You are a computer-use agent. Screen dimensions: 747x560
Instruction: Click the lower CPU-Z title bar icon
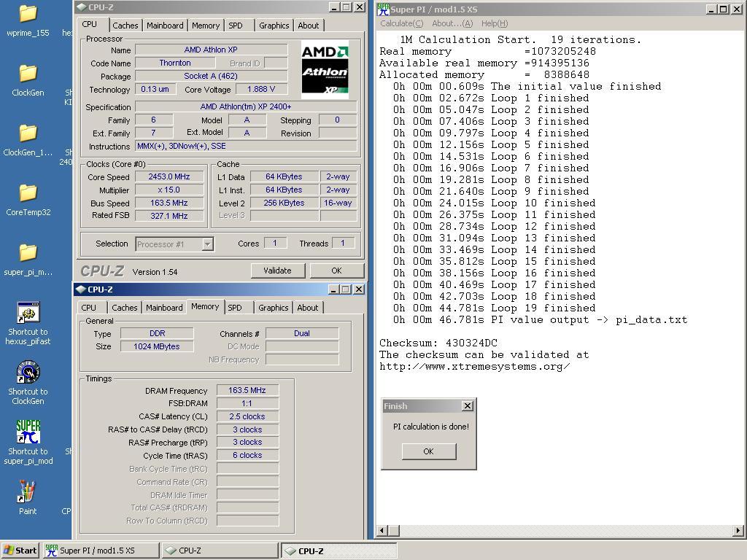[x=81, y=289]
